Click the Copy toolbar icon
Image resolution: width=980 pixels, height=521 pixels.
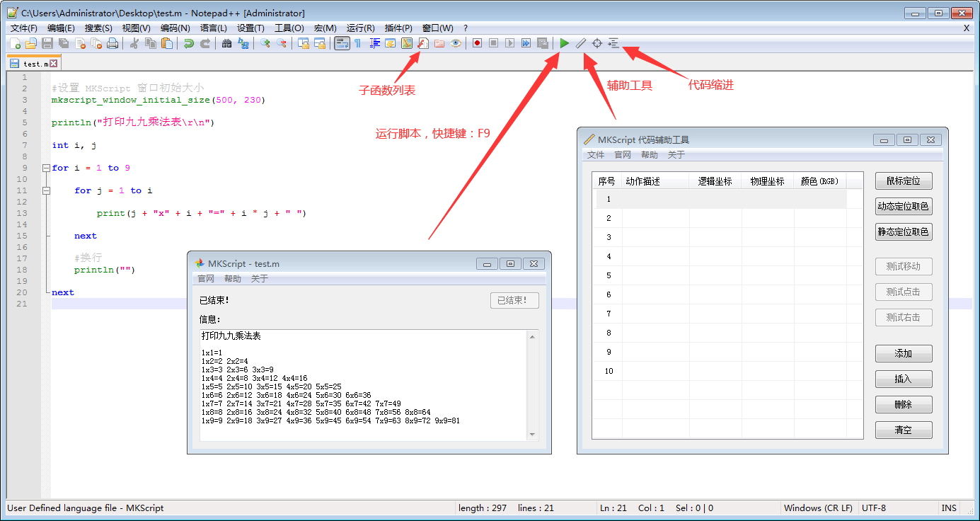point(150,43)
